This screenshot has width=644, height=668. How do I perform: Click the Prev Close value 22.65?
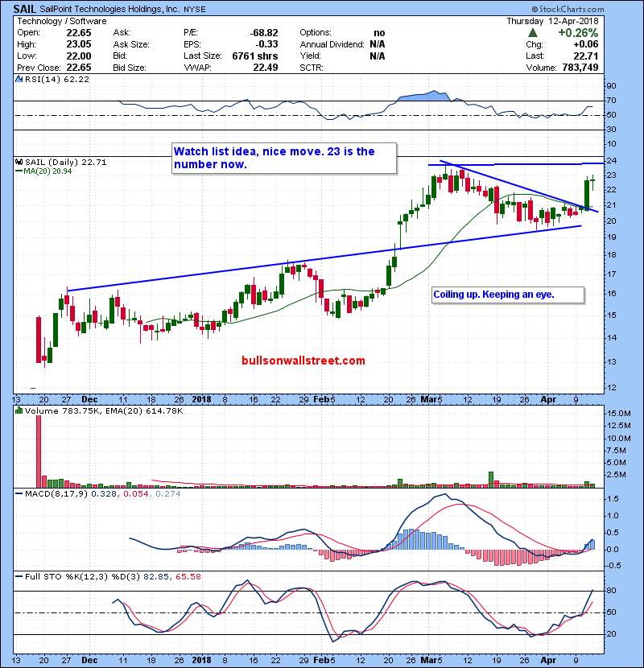[79, 68]
